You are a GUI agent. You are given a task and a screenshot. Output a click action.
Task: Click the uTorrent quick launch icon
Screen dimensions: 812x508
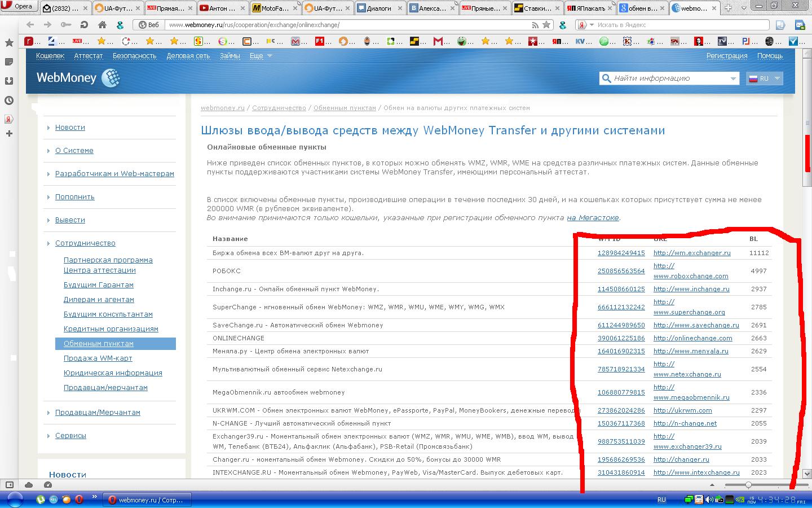coord(41,500)
